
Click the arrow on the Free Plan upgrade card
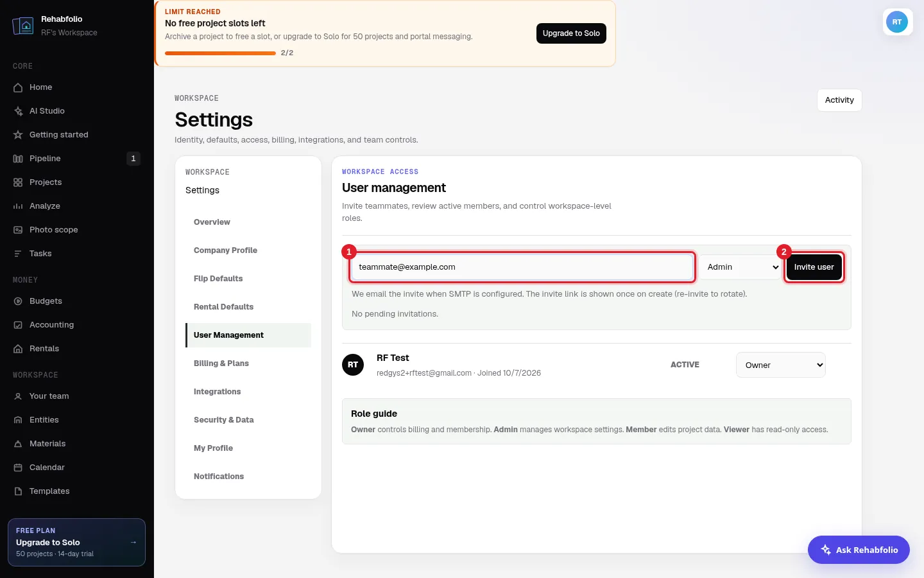133,543
